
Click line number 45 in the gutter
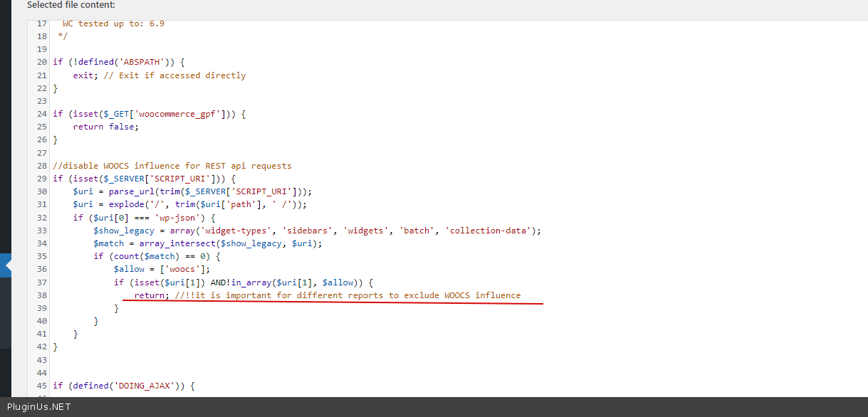click(x=41, y=386)
